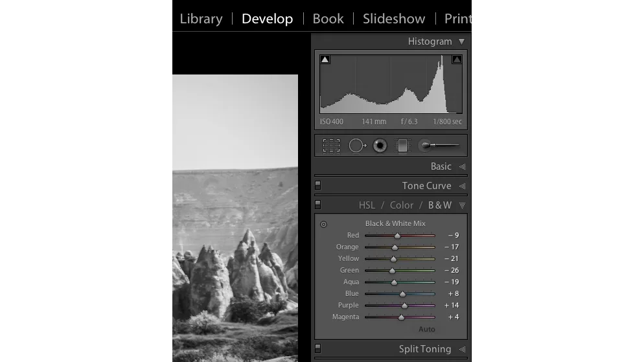Click the Purple value +14 field
Image resolution: width=644 pixels, height=362 pixels.
[x=452, y=306]
